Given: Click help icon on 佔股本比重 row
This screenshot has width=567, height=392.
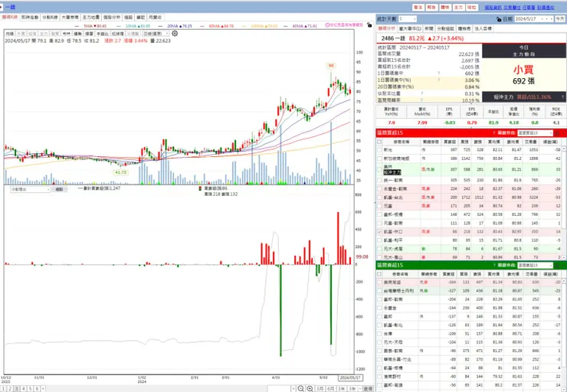Looking at the screenshot, I should tap(421, 93).
